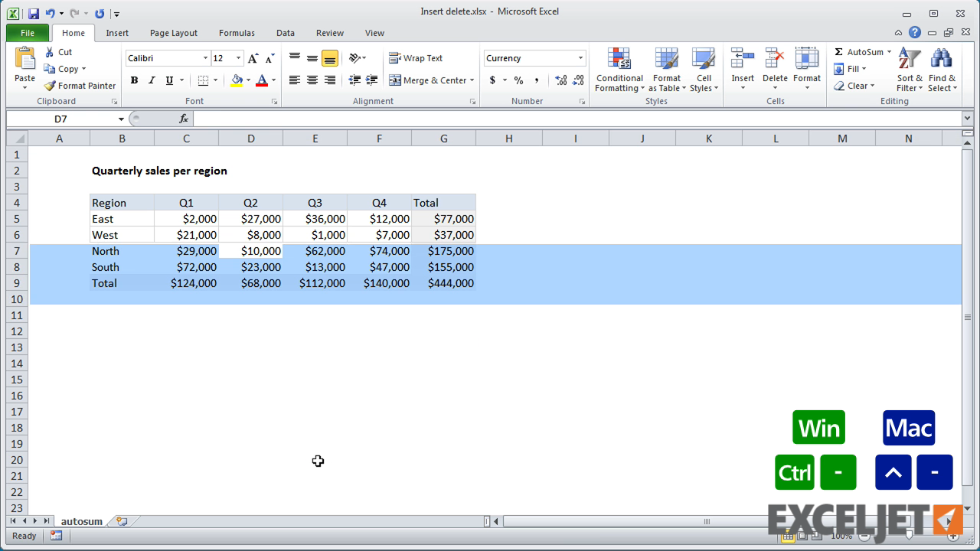Open Find & Select binoculars menu
Viewport: 980px width, 551px height.
942,70
